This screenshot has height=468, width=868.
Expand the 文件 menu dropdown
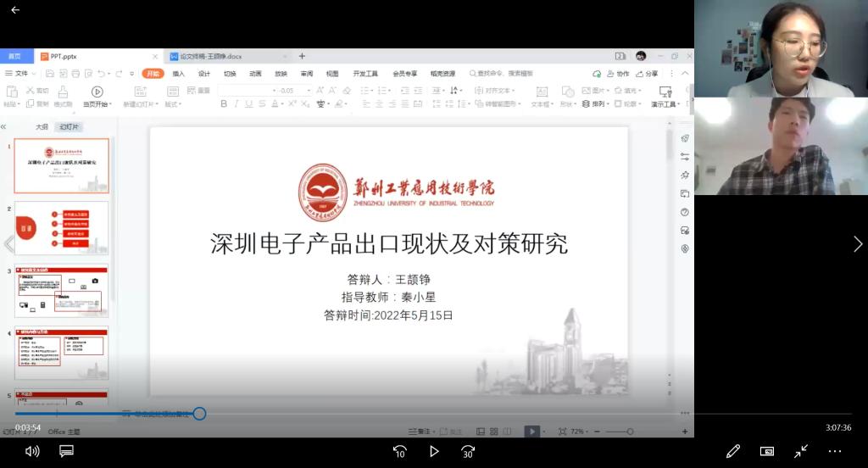pos(19,74)
